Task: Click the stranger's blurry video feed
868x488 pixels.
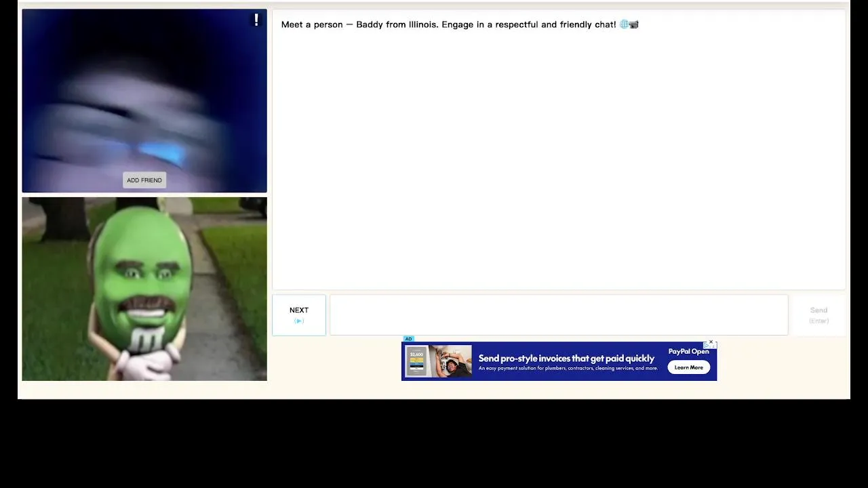Action: [x=144, y=101]
